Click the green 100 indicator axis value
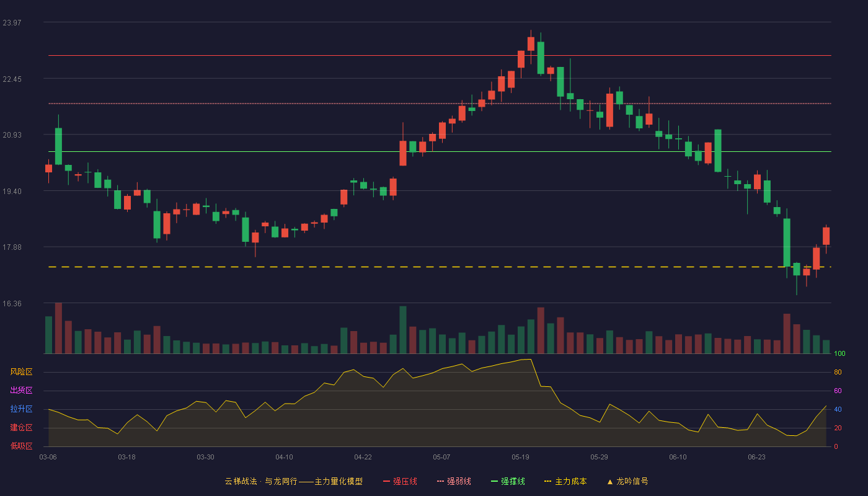 (839, 354)
